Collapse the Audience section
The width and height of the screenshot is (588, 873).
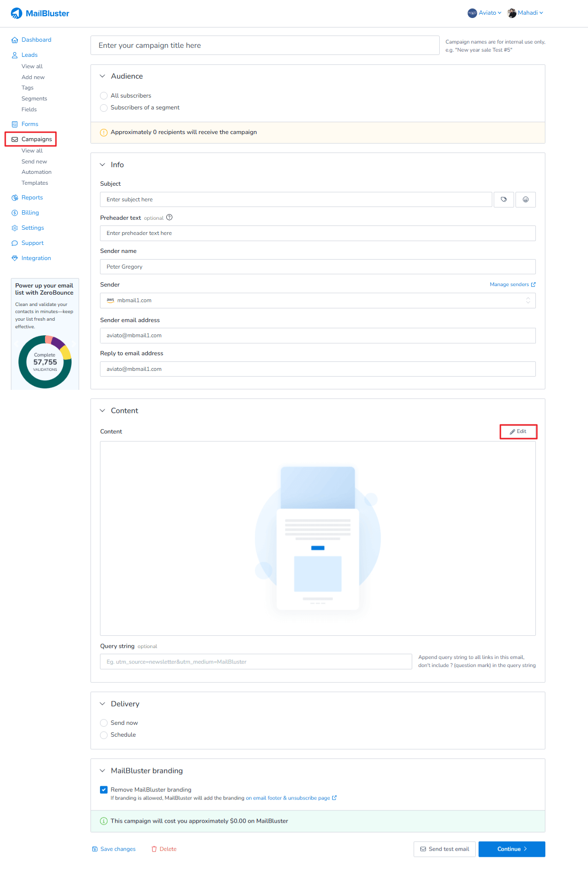pos(102,76)
